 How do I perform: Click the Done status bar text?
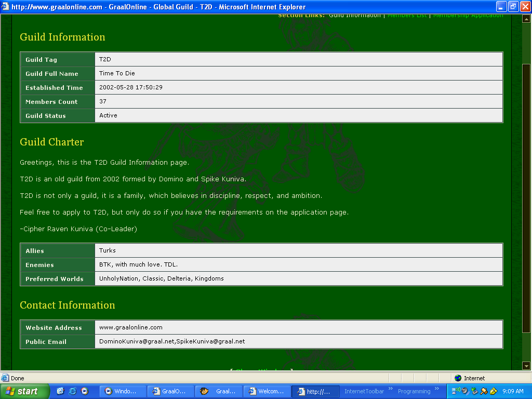tap(17, 378)
